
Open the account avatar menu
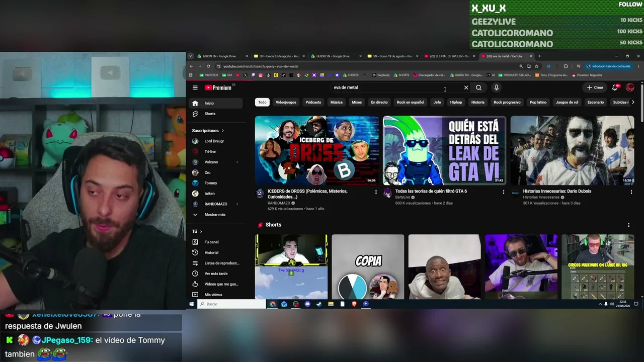(x=630, y=87)
